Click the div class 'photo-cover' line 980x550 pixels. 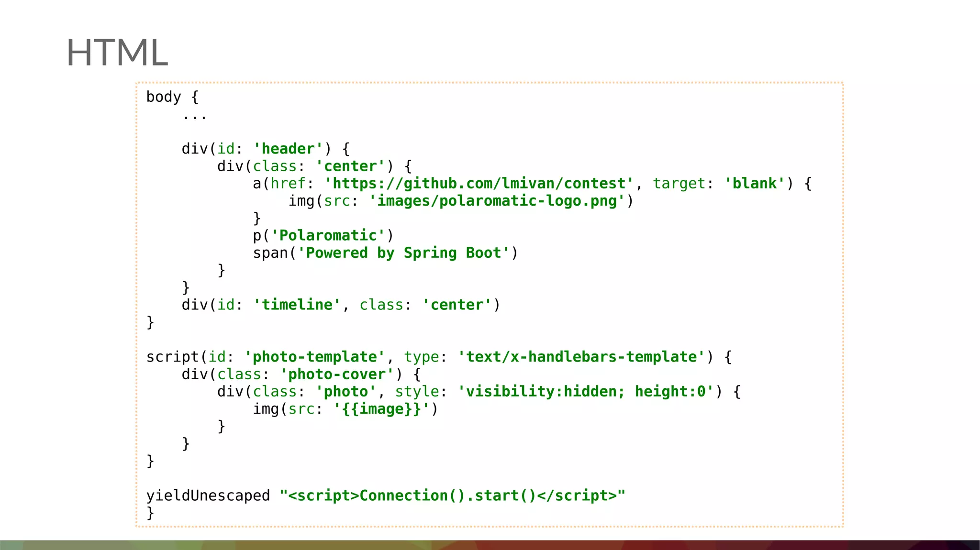301,374
